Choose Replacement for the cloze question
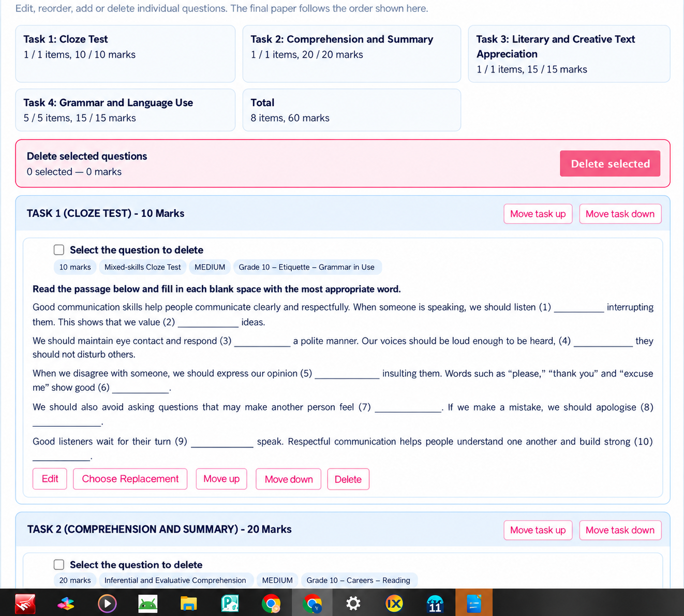 tap(130, 479)
